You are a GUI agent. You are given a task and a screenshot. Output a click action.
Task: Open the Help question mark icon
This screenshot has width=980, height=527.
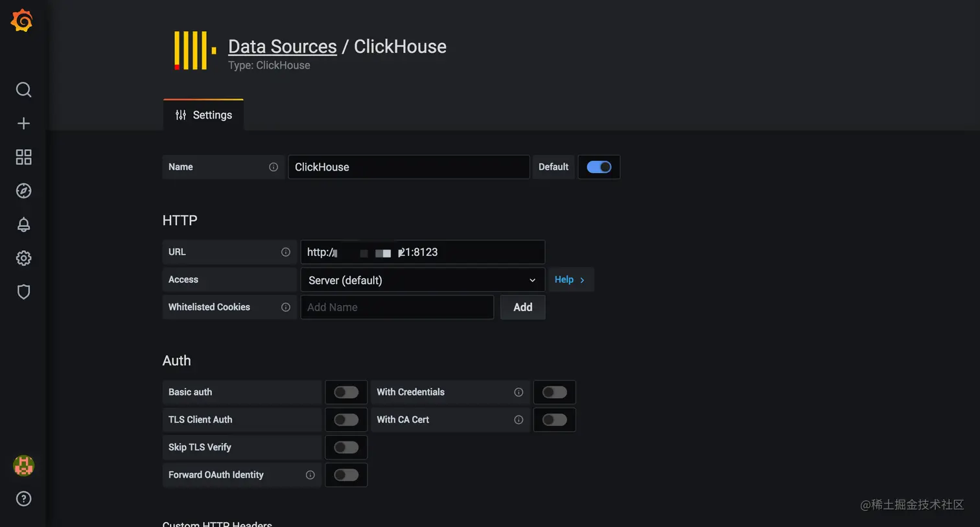tap(23, 498)
